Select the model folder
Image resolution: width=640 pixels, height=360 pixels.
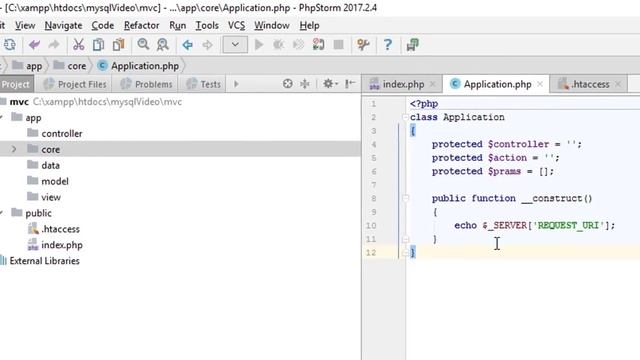pos(180,181)
